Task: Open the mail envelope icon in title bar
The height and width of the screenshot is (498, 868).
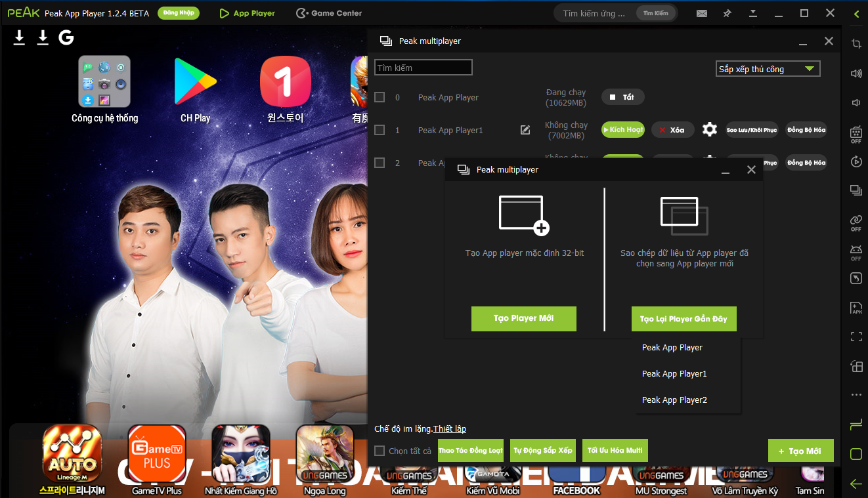Action: tap(702, 13)
